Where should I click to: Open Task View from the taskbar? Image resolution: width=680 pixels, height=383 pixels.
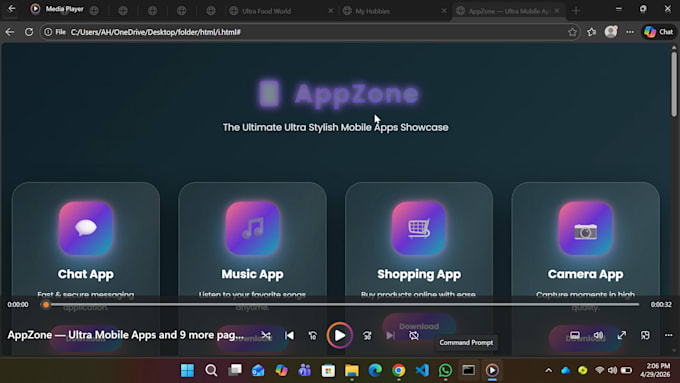235,370
